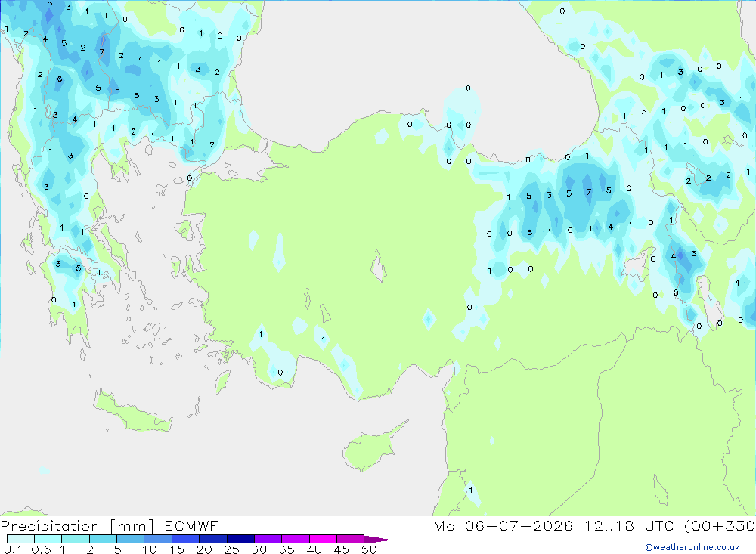
Task: Click the 1–2 mm legend swatch
Action: pyautogui.click(x=76, y=539)
